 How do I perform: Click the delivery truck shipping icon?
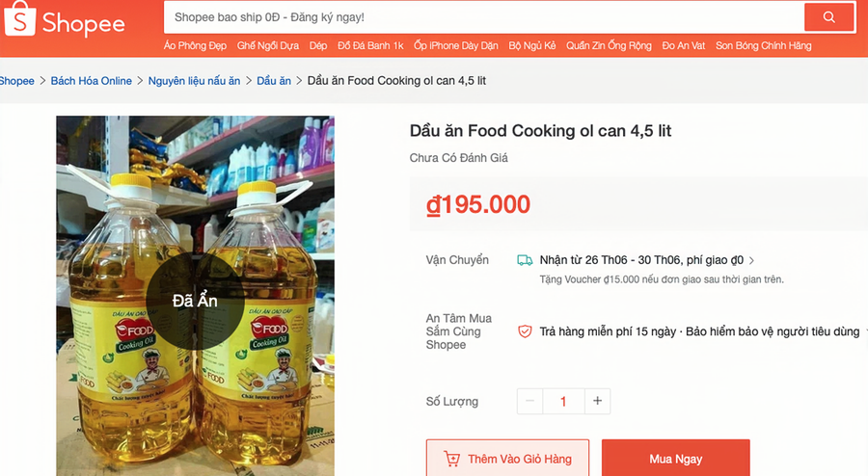(525, 260)
